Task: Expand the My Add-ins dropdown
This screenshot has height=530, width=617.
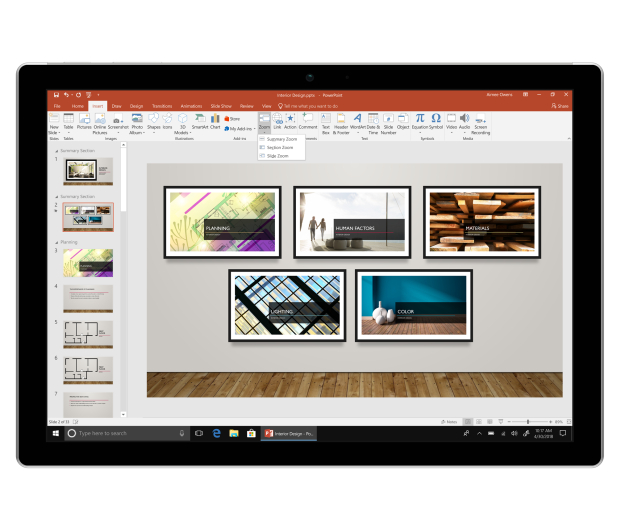Action: pyautogui.click(x=255, y=129)
